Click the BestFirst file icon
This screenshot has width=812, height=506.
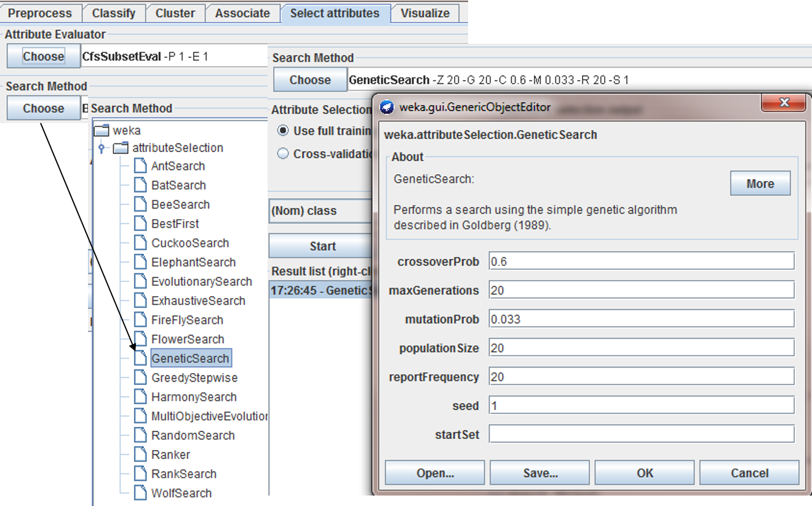[x=140, y=223]
